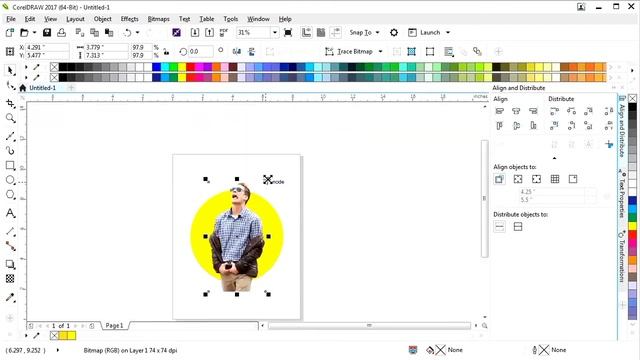
Task: Pick the blue swatch in top palette
Action: click(156, 67)
